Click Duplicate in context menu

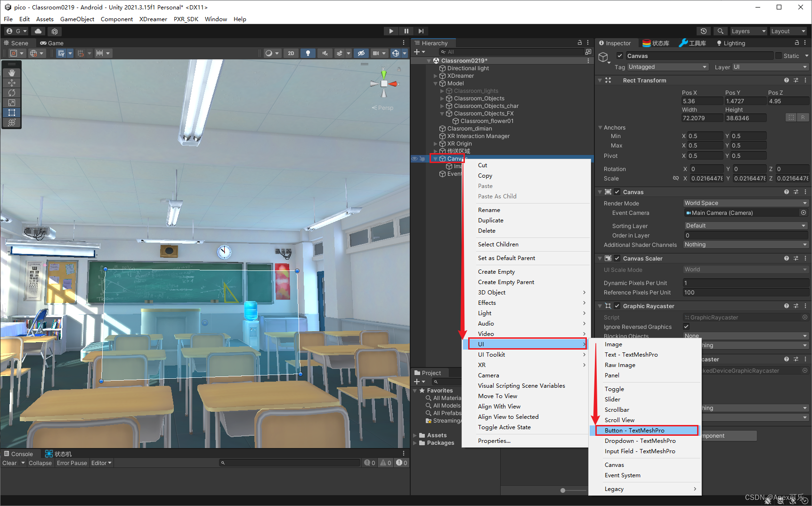(527, 220)
